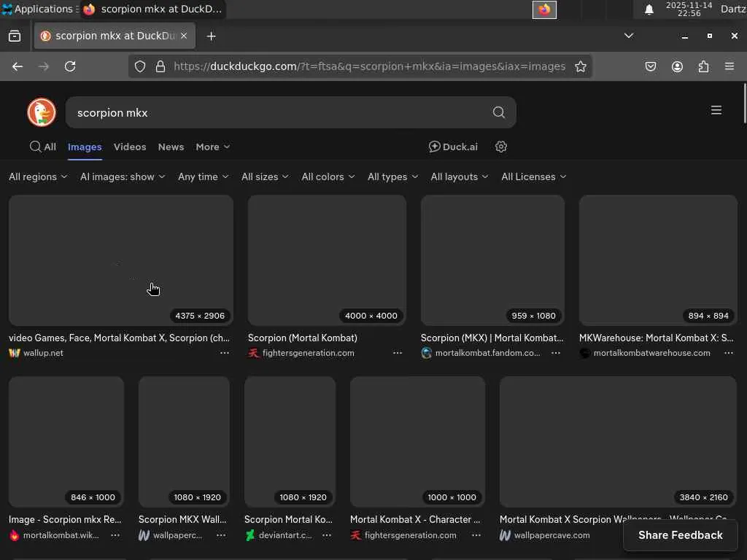This screenshot has height=560, width=747.
Task: Open Scorpion (Mortal Kombat) title link
Action: tap(303, 338)
